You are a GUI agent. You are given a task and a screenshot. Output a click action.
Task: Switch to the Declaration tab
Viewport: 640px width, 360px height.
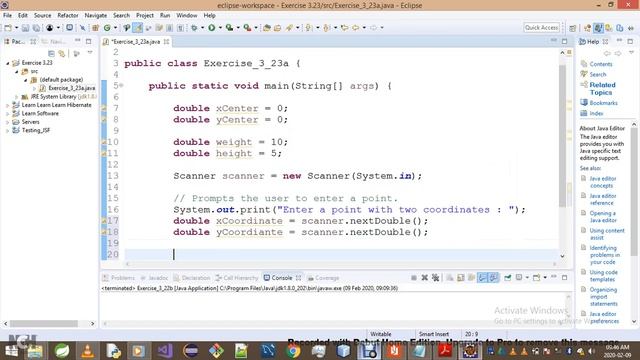(192, 278)
